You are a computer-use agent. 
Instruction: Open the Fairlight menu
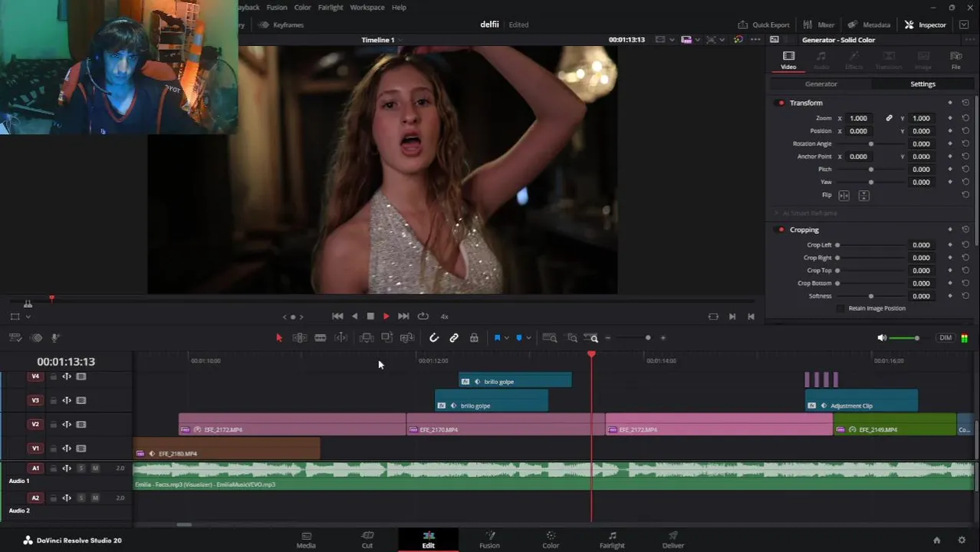pyautogui.click(x=331, y=7)
